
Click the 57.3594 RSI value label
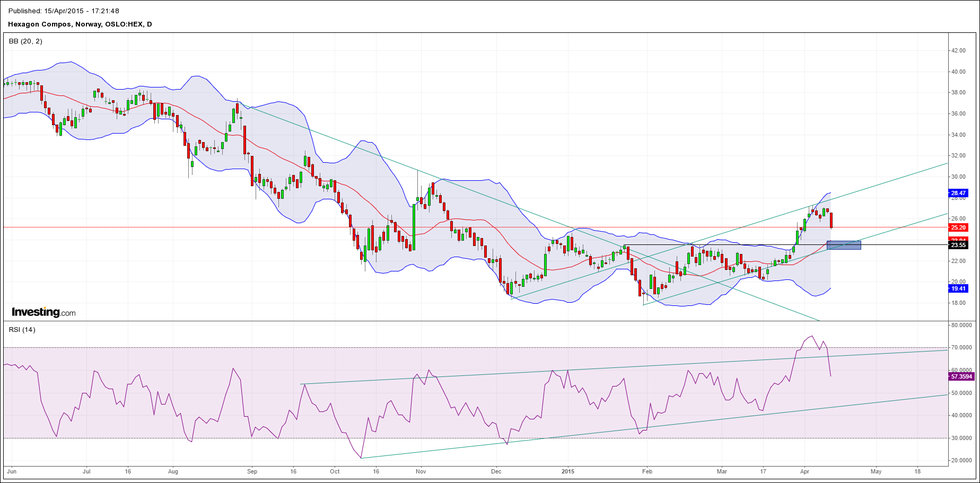click(961, 376)
